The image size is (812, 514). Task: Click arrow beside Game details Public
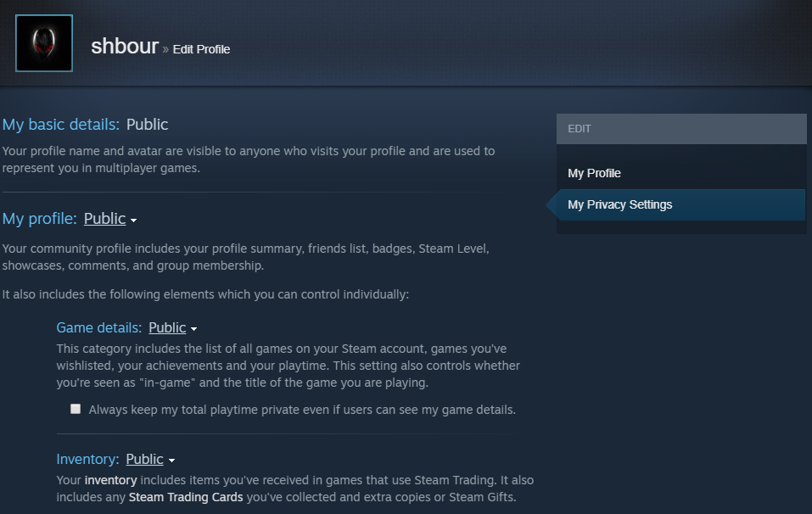193,329
